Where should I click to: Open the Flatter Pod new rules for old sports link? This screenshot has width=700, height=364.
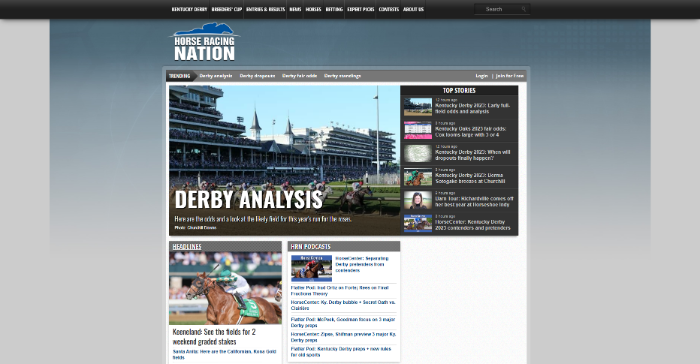tap(341, 351)
